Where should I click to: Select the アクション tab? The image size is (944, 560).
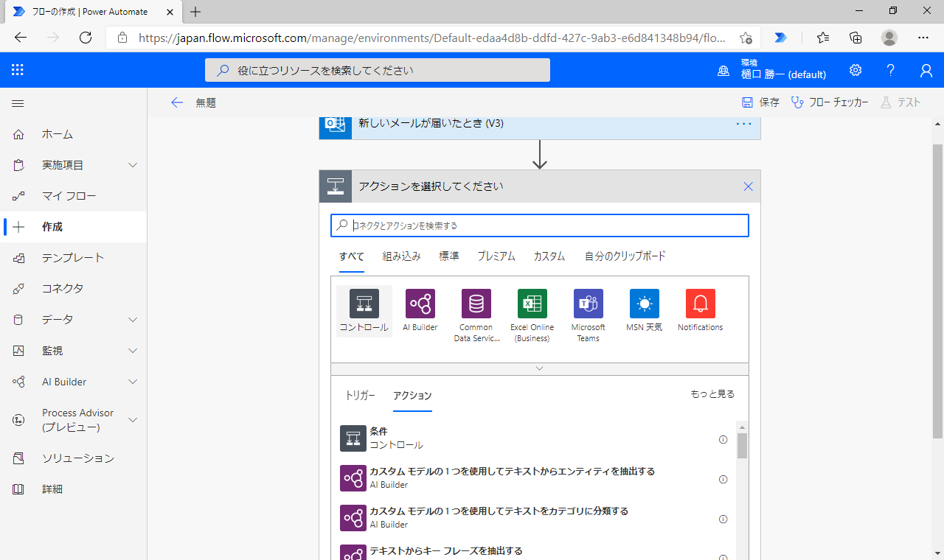(412, 396)
